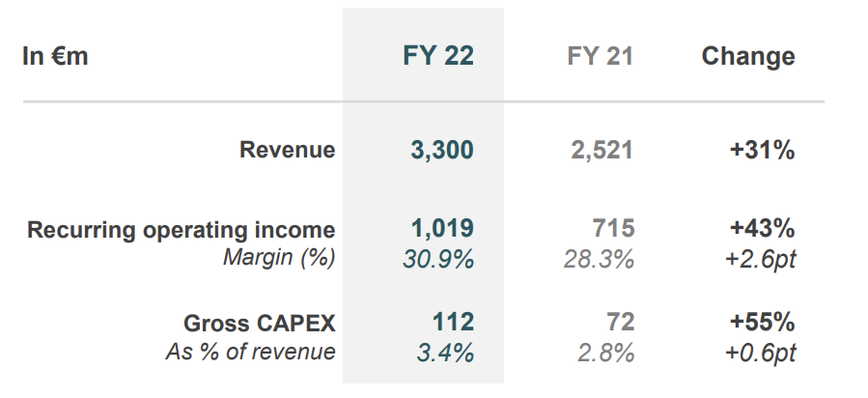Select the 715 operating income value
Viewport: 868px width, 398px height.
click(614, 229)
